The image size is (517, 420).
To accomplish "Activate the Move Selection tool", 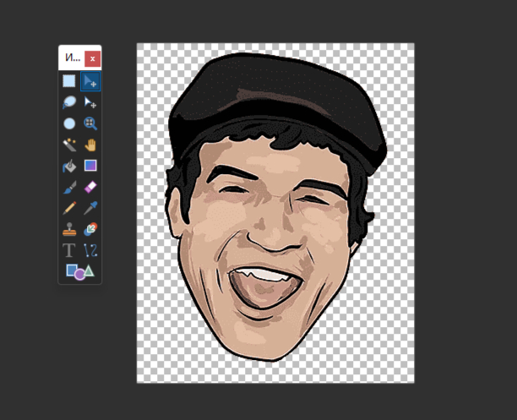I will 90,102.
